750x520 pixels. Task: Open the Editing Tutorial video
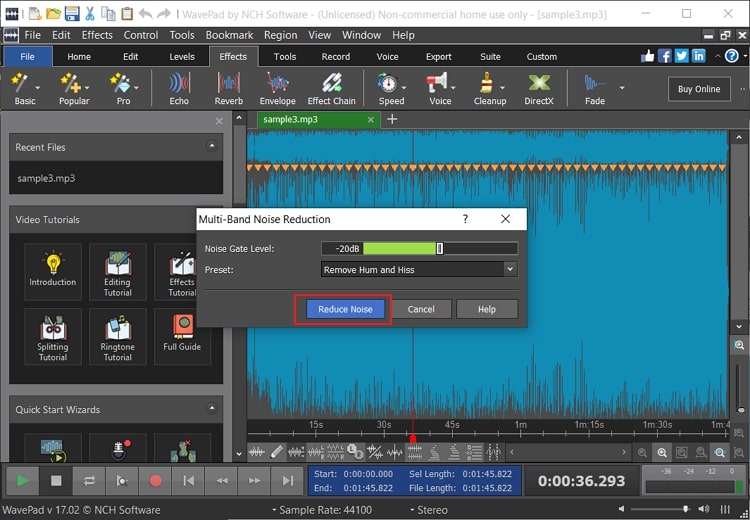pyautogui.click(x=118, y=271)
